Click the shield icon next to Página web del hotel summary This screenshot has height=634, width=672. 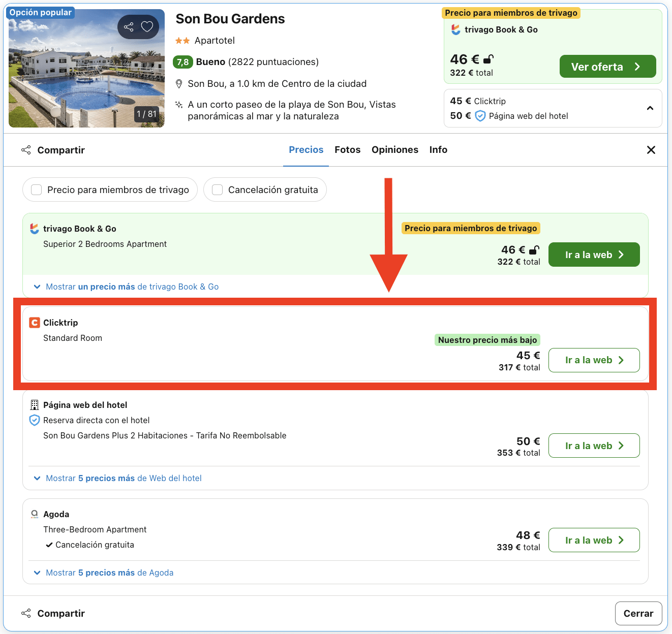pos(480,116)
